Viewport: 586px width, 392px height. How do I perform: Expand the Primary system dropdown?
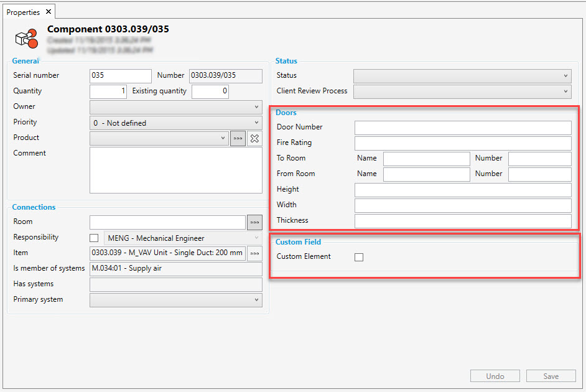click(176, 300)
